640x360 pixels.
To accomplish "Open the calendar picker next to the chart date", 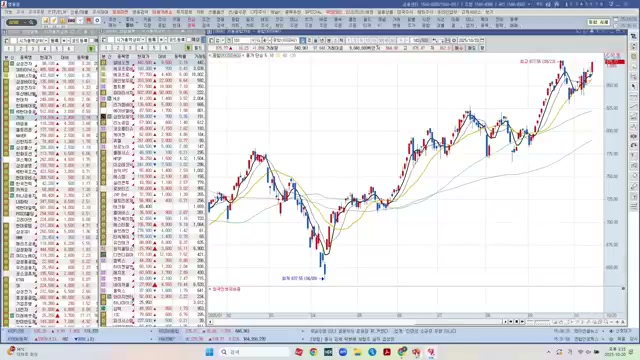I will (x=482, y=40).
